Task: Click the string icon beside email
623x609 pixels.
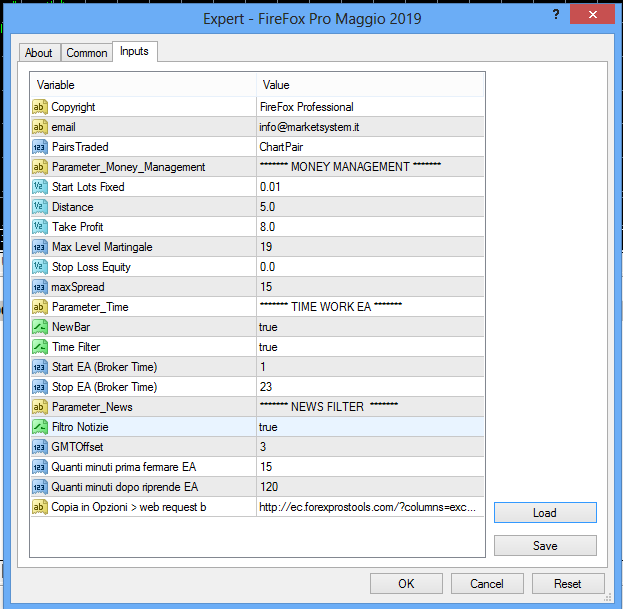Action: coord(40,127)
